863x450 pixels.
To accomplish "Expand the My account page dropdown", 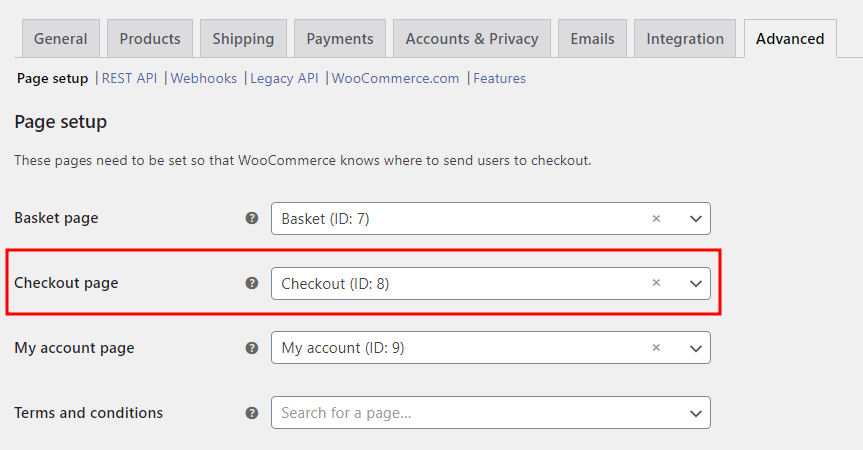I will [696, 349].
